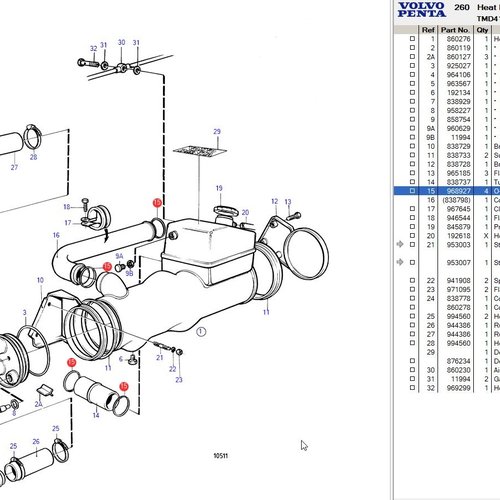500x500 pixels.
Task: Click part number 964106
Action: tap(459, 75)
